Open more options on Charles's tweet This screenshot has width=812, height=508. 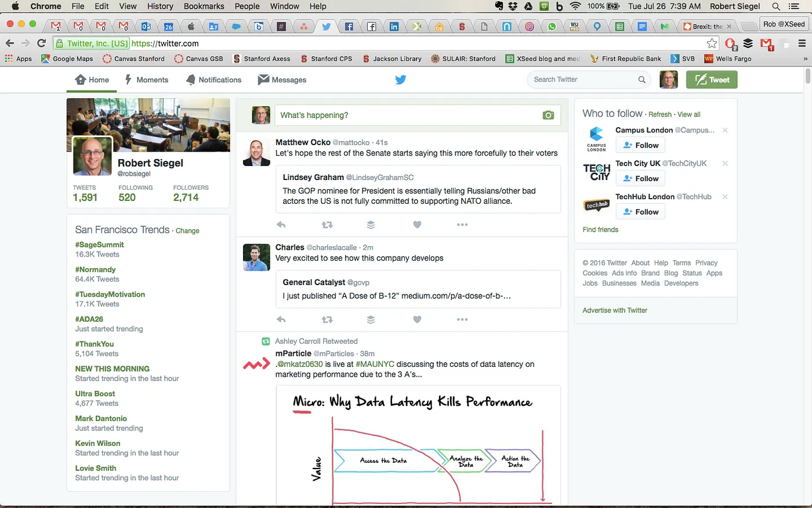coord(462,319)
